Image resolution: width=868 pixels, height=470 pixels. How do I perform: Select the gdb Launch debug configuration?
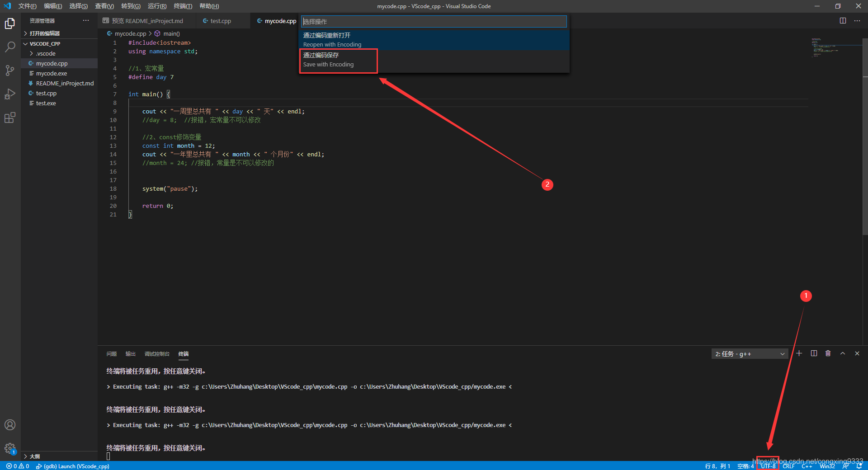pos(73,466)
